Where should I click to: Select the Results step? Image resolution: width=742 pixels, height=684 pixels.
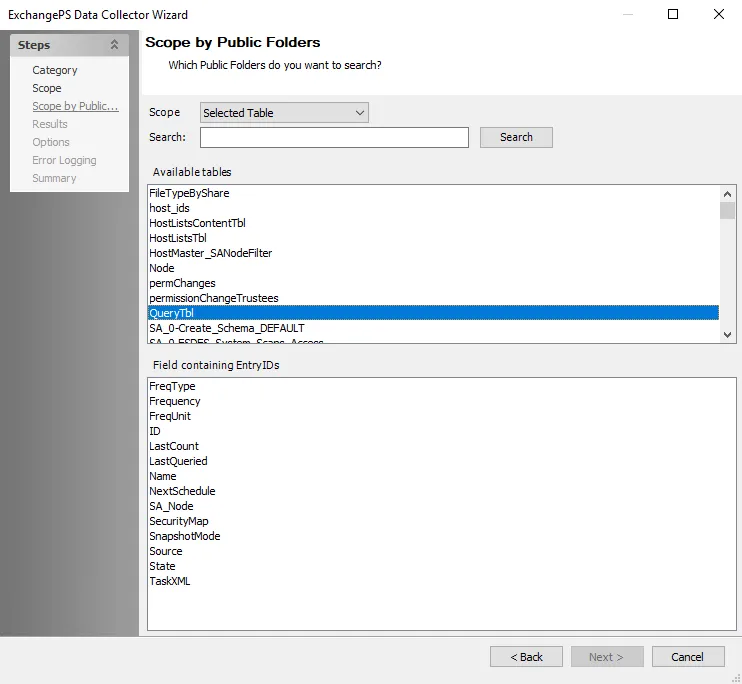50,124
